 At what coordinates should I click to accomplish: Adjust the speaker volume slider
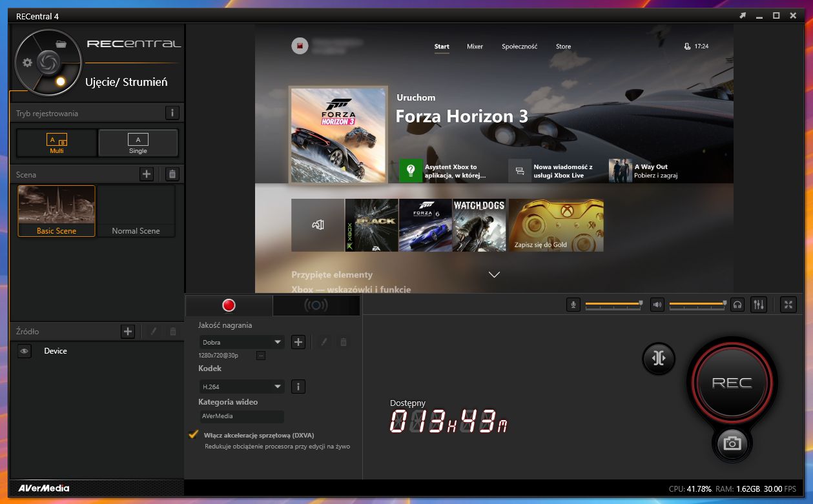tap(698, 305)
